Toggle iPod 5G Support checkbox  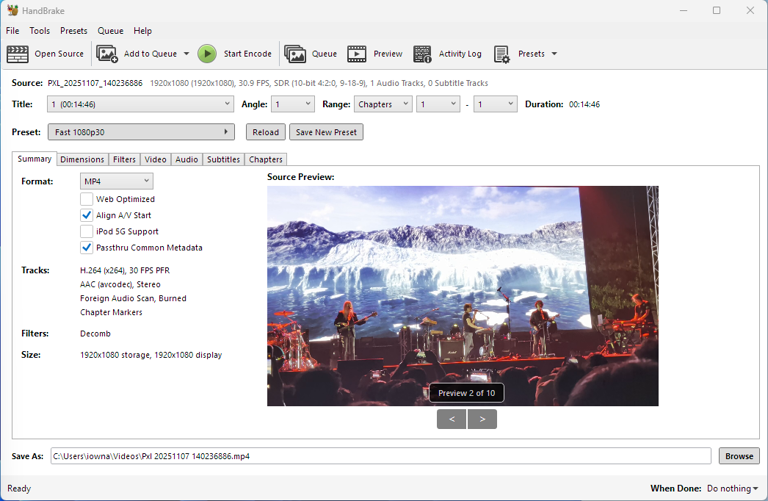tap(87, 231)
